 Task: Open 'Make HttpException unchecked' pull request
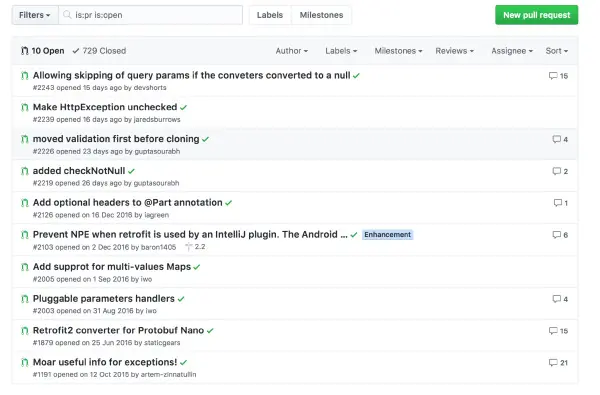[x=105, y=107]
